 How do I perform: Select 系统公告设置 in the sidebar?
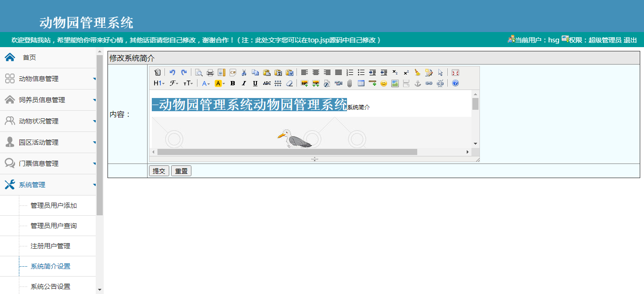[x=50, y=286]
